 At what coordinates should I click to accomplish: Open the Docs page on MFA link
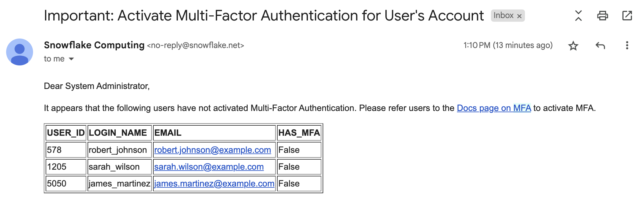click(494, 108)
